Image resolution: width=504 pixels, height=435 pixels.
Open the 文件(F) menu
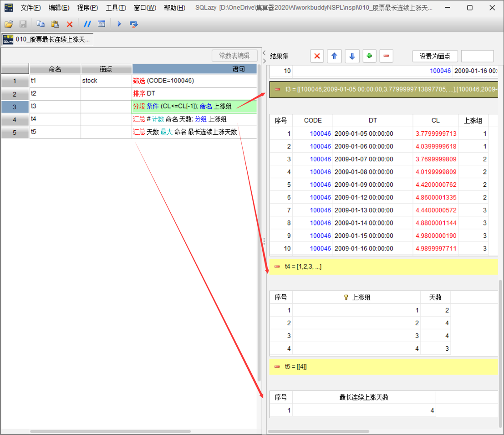(31, 8)
